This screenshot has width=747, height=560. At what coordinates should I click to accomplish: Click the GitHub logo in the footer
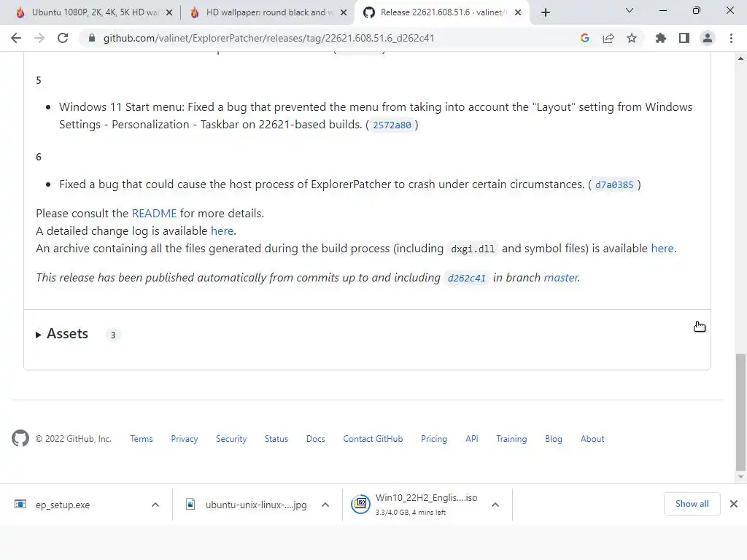click(x=20, y=438)
